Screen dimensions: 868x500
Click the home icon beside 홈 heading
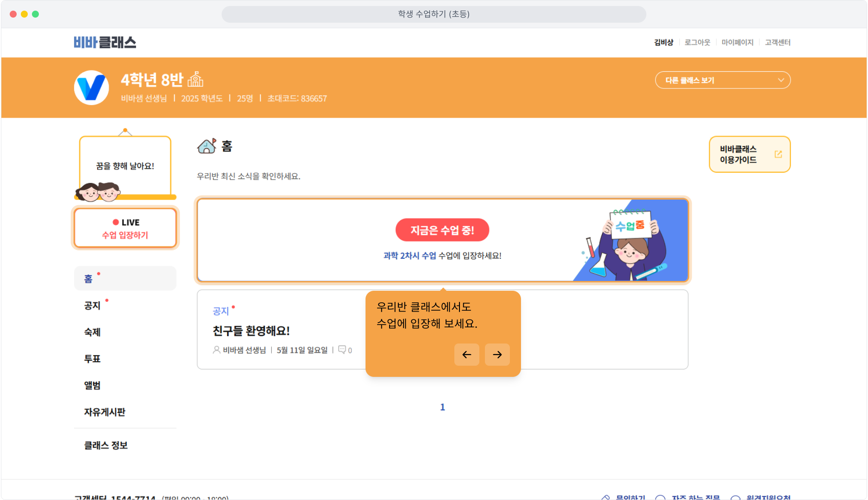(x=207, y=146)
